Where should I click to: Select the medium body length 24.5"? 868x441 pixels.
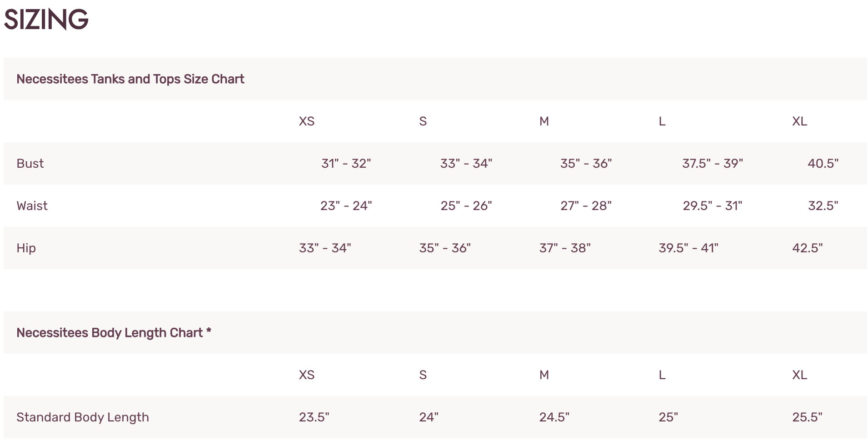[x=554, y=417]
